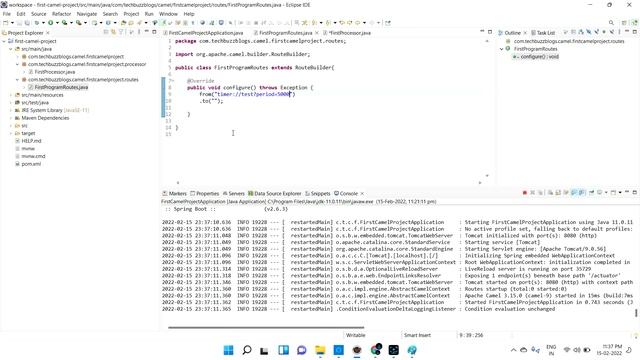The image size is (640, 360).
Task: Switch to FirstCamelProjectApplication.java tab
Action: tap(203, 33)
